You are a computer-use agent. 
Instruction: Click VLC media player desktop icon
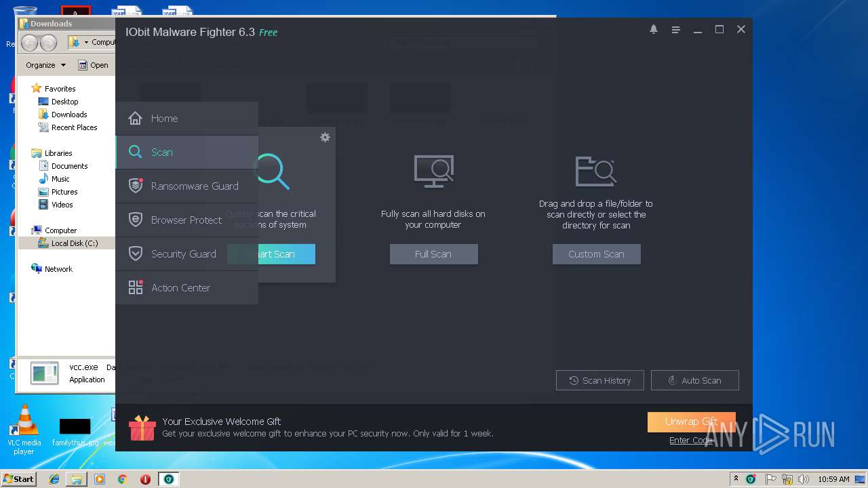pos(24,429)
